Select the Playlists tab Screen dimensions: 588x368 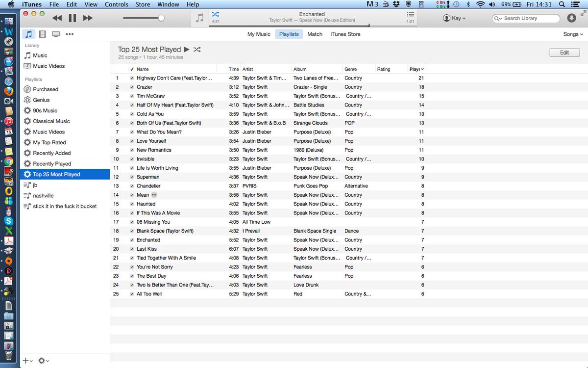pyautogui.click(x=289, y=34)
